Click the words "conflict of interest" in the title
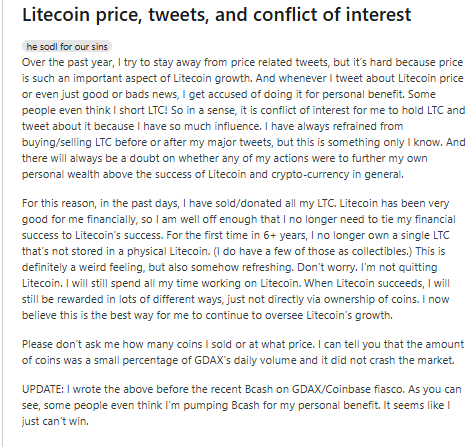 [x=313, y=15]
